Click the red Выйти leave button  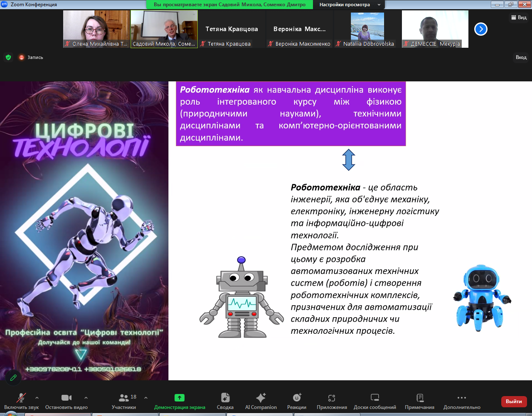pos(514,401)
